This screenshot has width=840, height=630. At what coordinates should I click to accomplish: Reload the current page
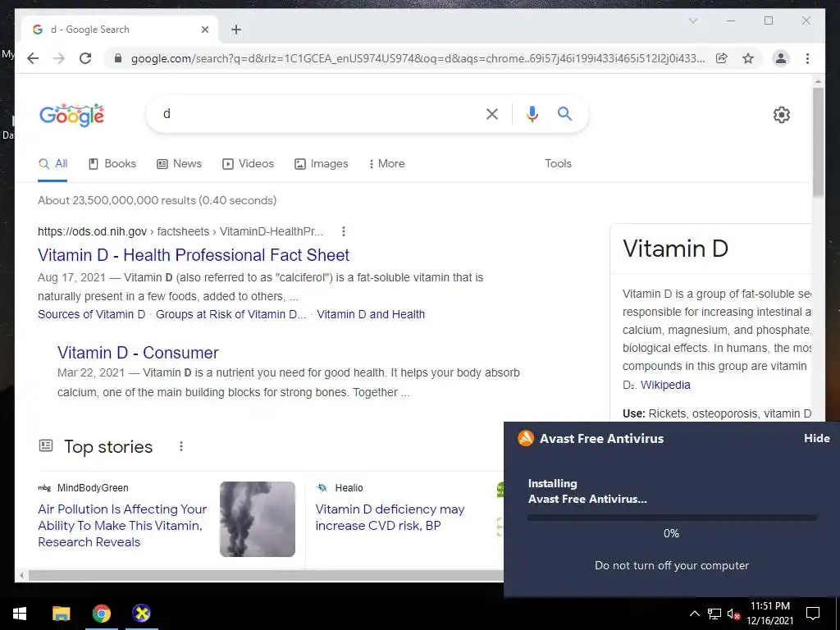[85, 58]
